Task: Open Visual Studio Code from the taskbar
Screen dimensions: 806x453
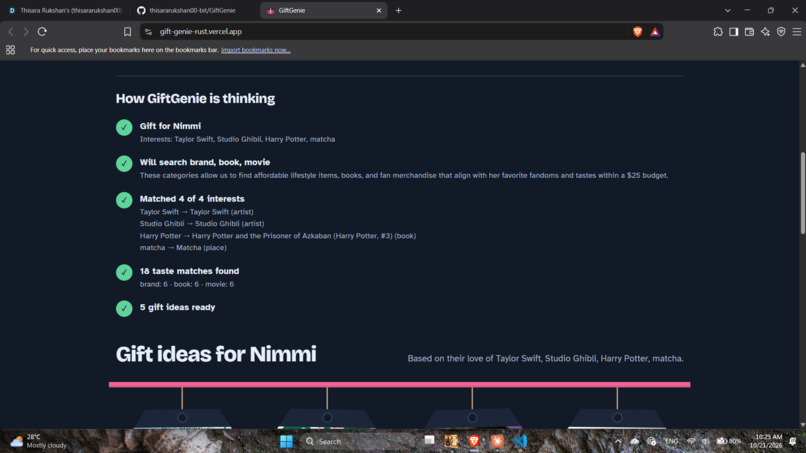Action: (520, 441)
